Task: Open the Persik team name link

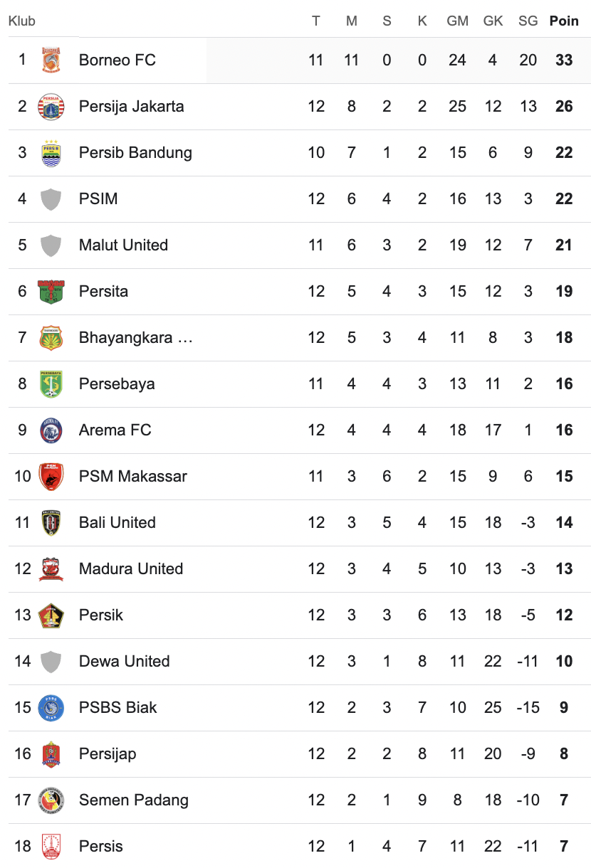Action: coord(101,615)
